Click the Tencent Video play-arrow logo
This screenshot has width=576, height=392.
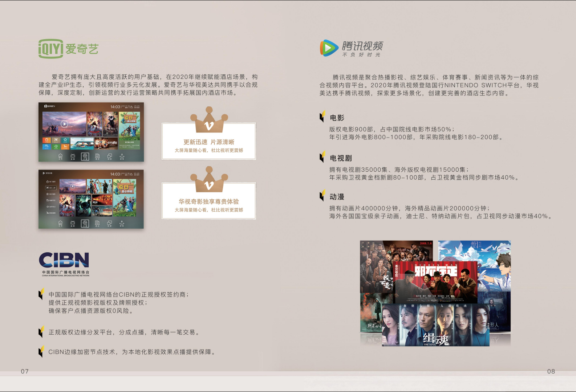pyautogui.click(x=329, y=48)
